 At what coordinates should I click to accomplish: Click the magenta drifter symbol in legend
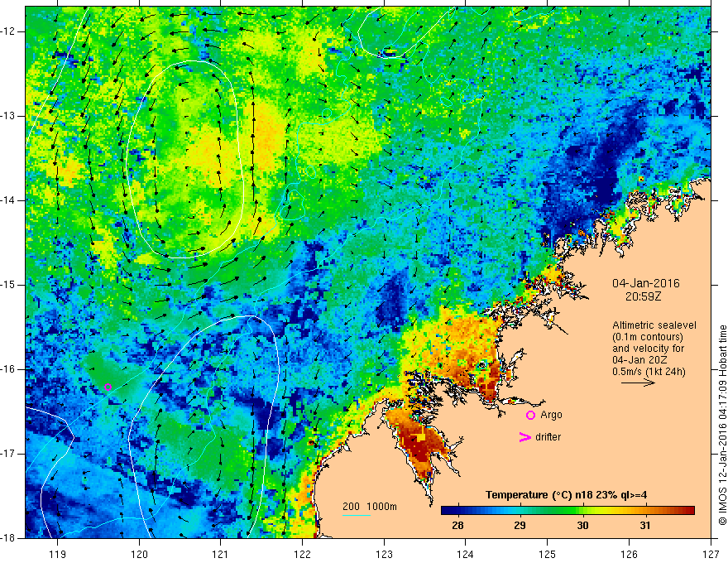524,437
